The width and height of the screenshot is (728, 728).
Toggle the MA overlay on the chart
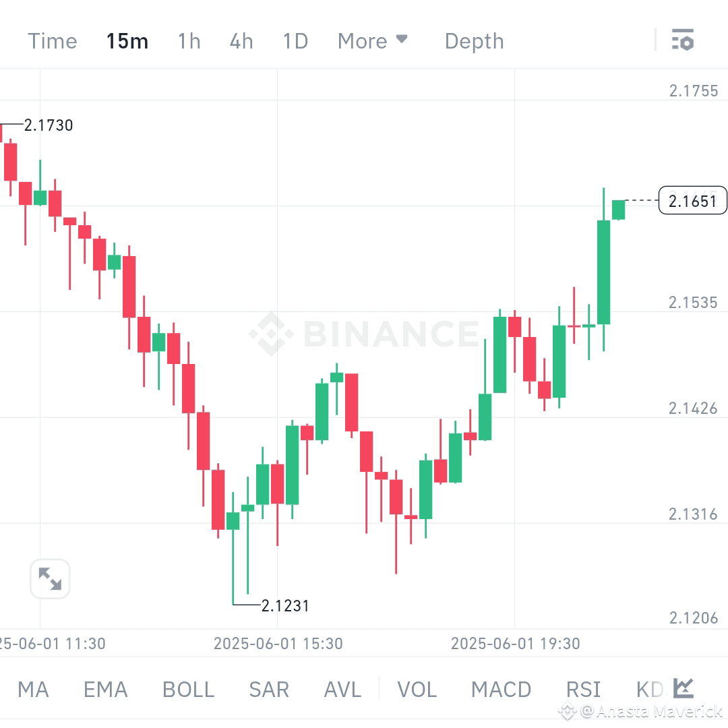point(33,689)
